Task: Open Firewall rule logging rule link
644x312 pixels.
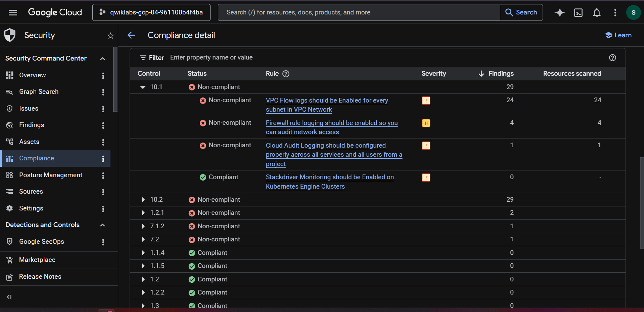Action: tap(332, 127)
